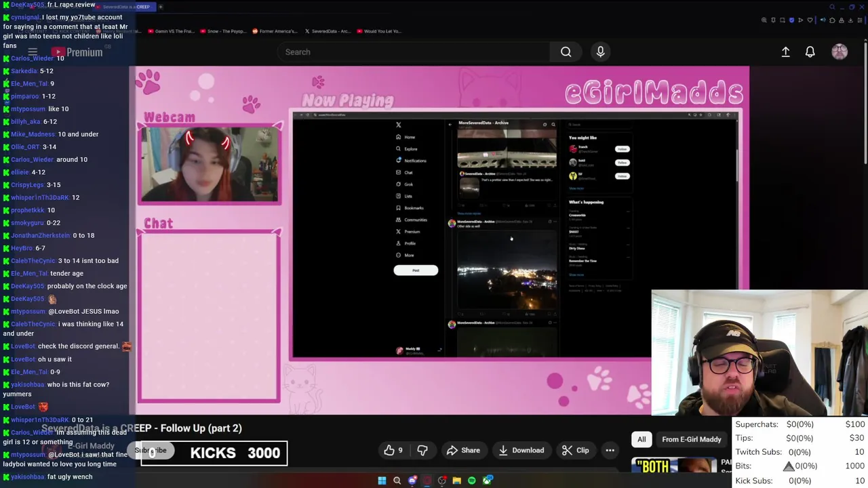
Task: Open the YouTube hamburger guide menu
Action: click(32, 52)
